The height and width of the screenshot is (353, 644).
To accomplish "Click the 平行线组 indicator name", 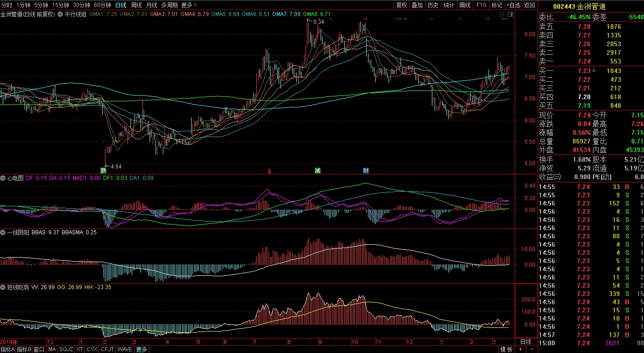I will tap(75, 14).
